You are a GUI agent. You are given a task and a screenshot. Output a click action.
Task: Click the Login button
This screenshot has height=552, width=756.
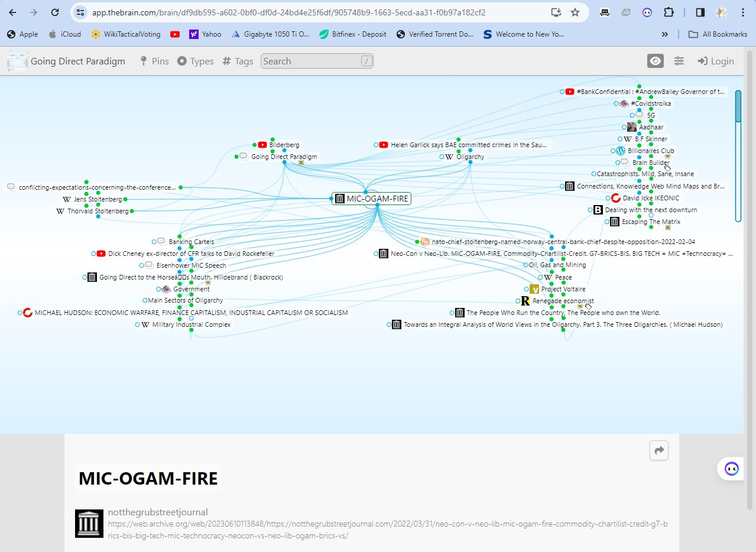click(716, 61)
